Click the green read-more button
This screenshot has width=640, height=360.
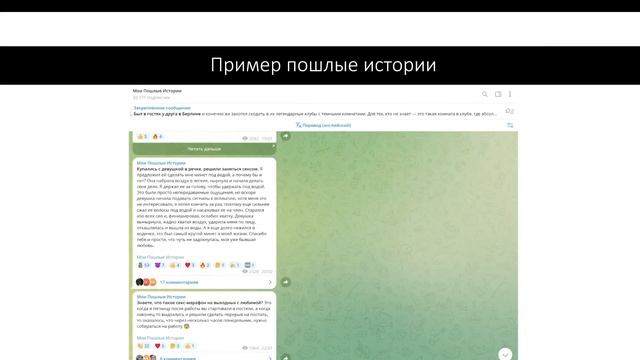point(204,149)
